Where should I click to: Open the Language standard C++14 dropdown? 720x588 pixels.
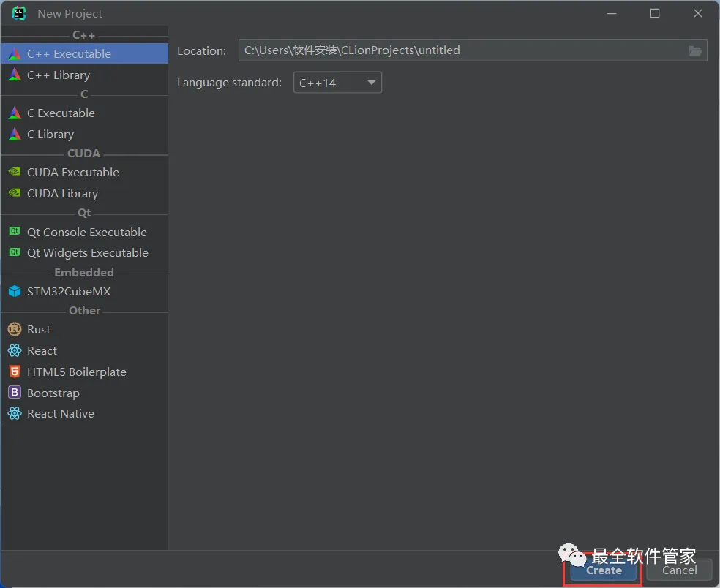coord(337,83)
